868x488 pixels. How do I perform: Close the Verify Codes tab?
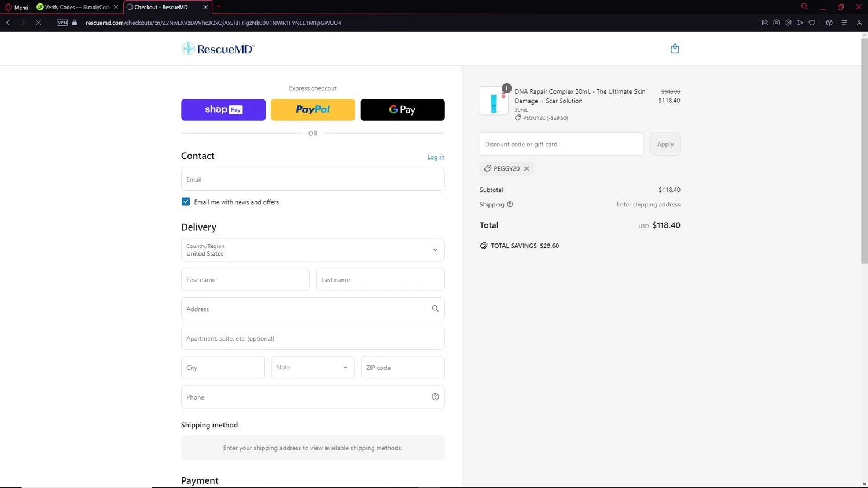[116, 7]
